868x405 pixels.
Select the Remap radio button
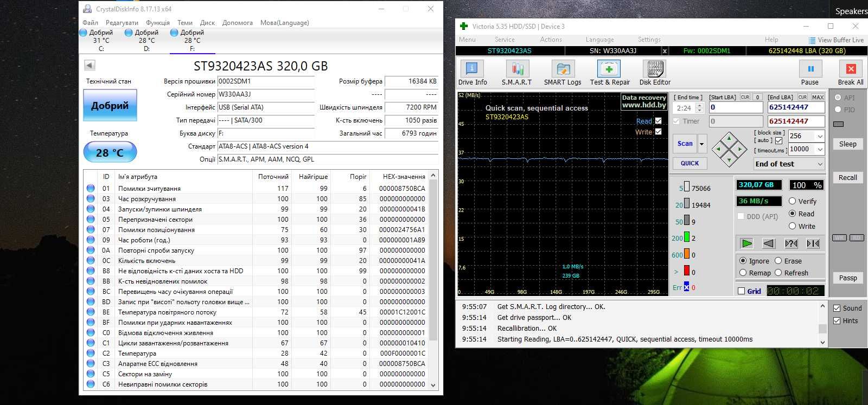[x=743, y=273]
